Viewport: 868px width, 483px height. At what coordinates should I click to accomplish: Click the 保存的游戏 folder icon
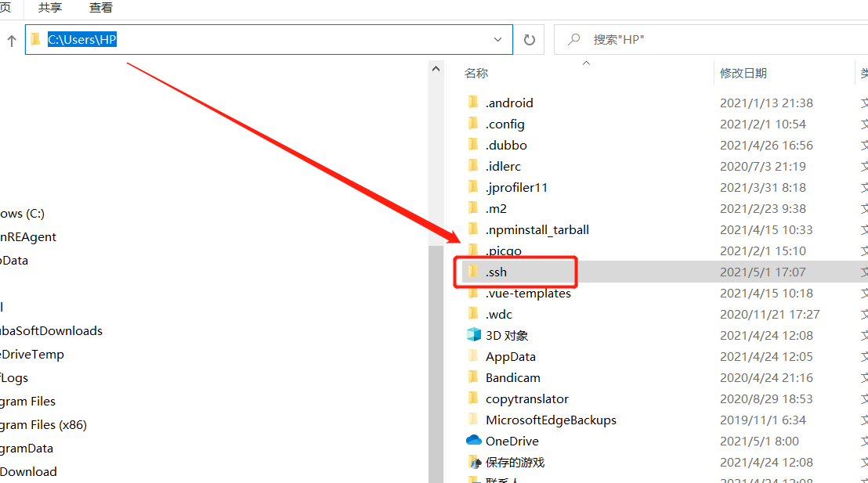pyautogui.click(x=474, y=462)
